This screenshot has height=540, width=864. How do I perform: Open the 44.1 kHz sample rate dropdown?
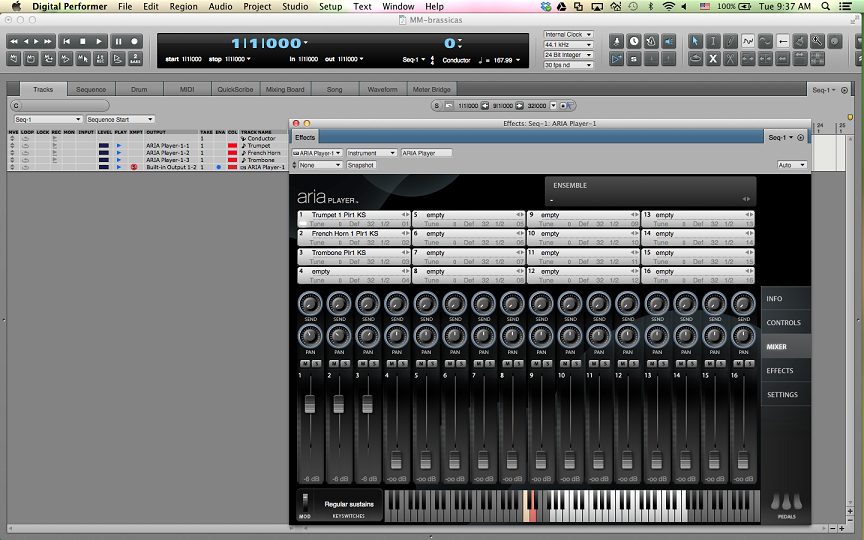pyautogui.click(x=568, y=45)
